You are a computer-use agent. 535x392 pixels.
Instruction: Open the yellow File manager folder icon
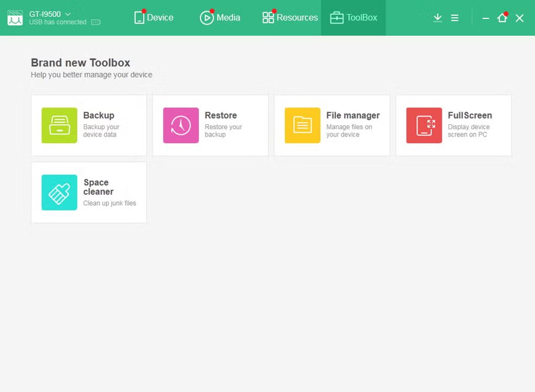(303, 125)
